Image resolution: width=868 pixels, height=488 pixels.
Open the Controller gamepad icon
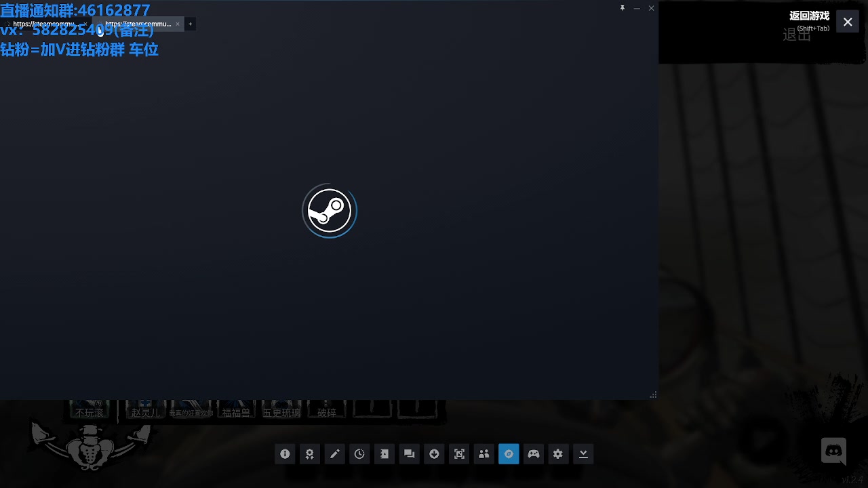click(x=534, y=454)
